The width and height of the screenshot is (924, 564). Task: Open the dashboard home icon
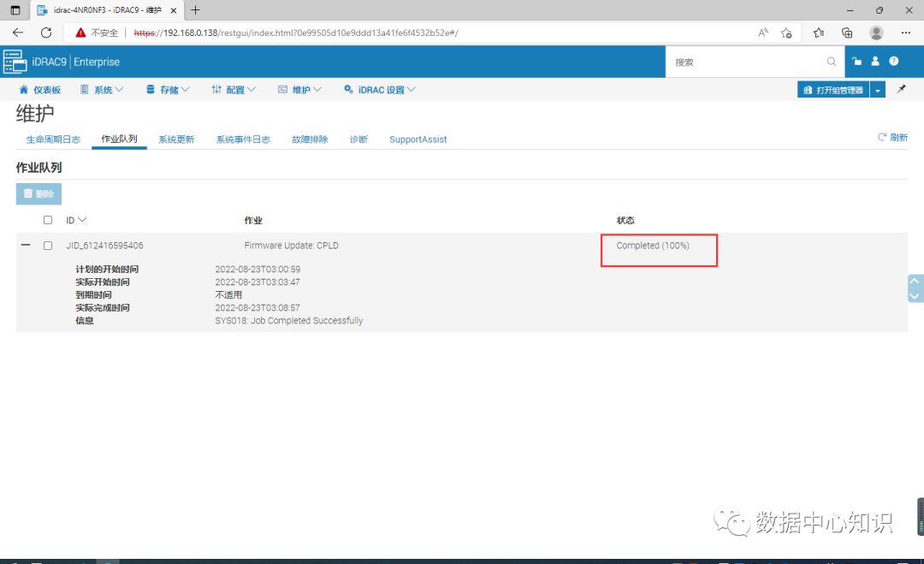pos(24,90)
